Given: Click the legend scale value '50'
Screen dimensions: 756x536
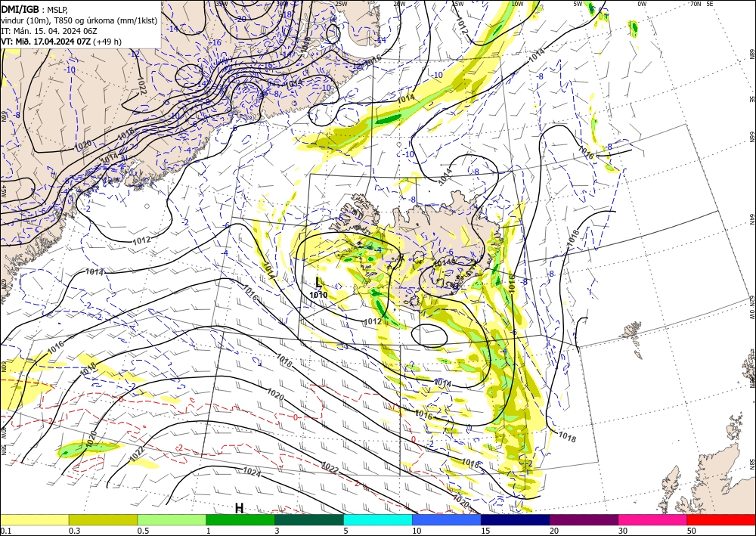Looking at the screenshot, I should [692, 531].
